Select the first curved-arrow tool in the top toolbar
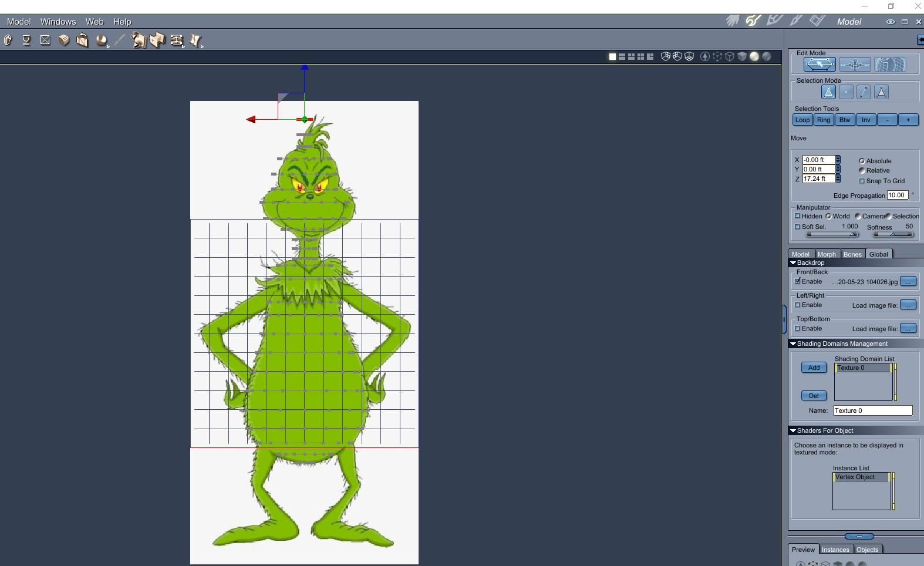Screen dimensions: 924x566 [x=8, y=40]
